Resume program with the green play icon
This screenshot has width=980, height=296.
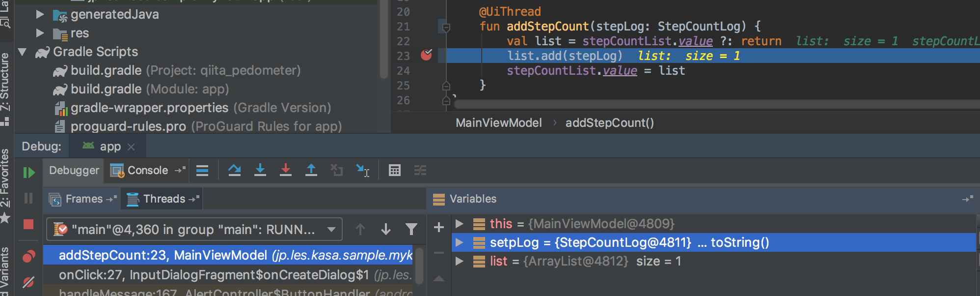coord(28,173)
